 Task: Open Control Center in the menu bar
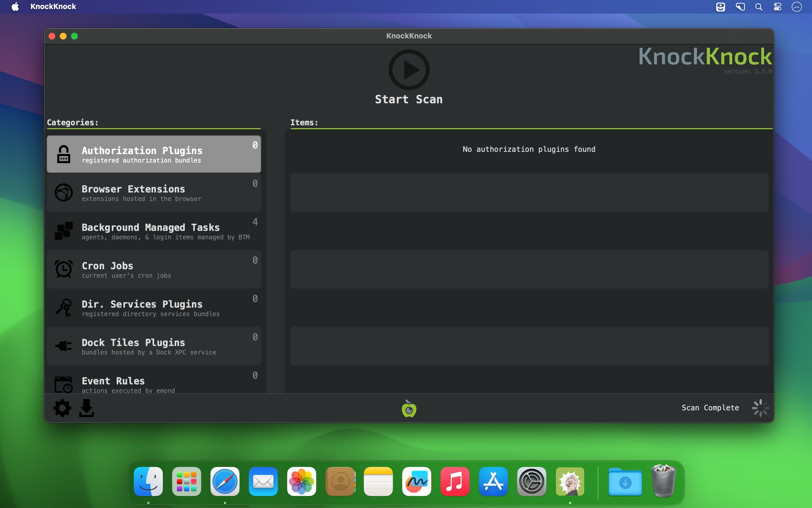pos(777,7)
